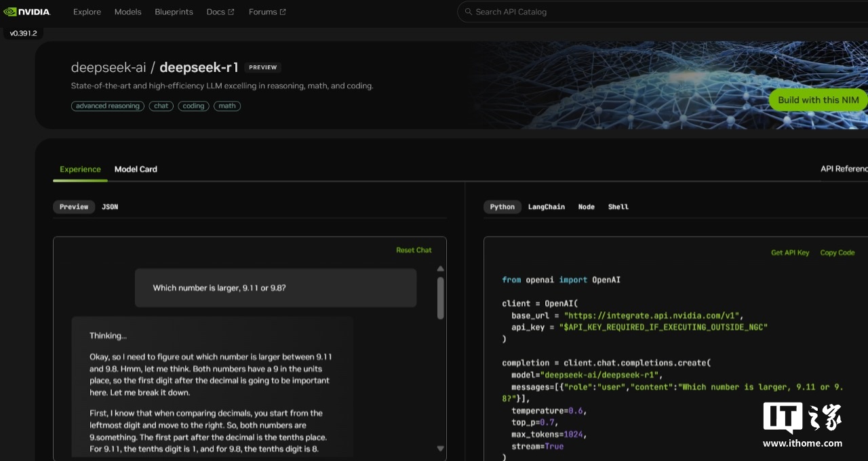Image resolution: width=868 pixels, height=461 pixels.
Task: Open the Explore navigation menu
Action: click(x=87, y=12)
